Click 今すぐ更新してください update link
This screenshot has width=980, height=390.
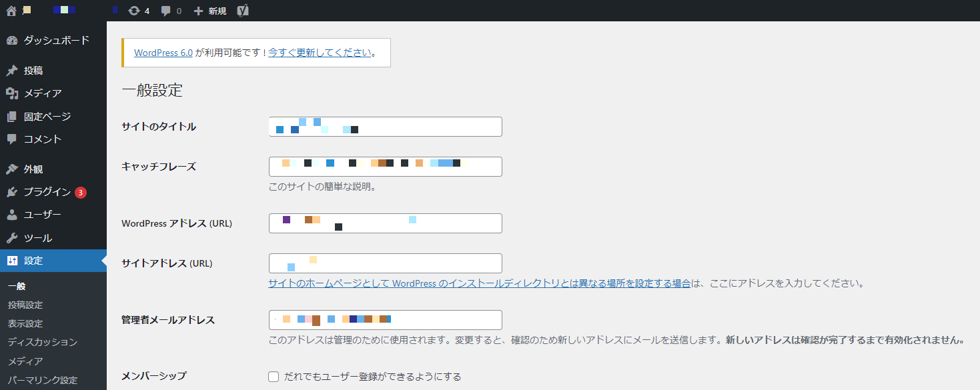pos(320,53)
